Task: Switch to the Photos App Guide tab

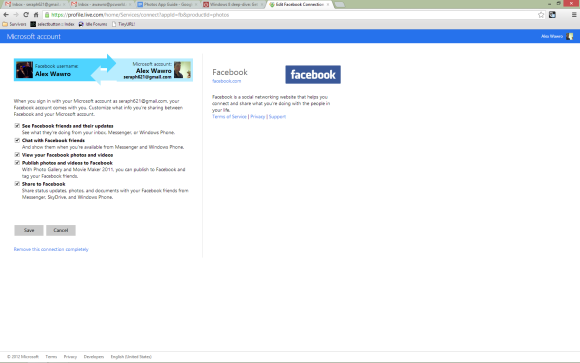Action: [168, 4]
